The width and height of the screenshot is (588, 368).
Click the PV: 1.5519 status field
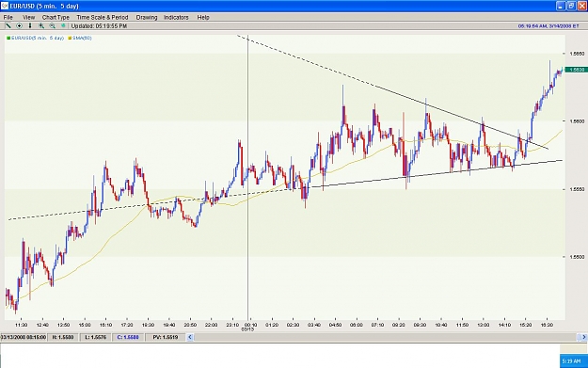click(165, 337)
